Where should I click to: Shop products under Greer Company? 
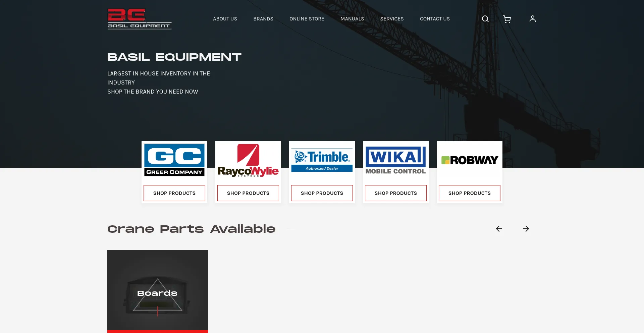174,193
